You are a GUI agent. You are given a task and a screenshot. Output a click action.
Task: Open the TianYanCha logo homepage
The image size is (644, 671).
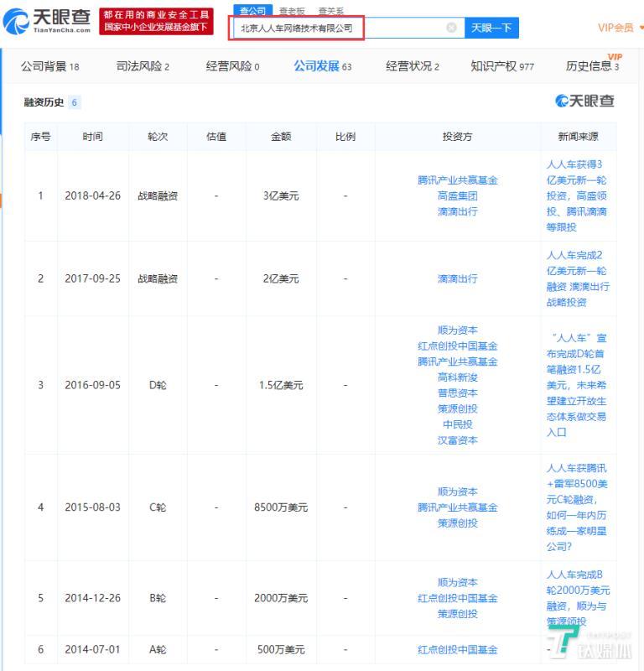click(x=47, y=21)
